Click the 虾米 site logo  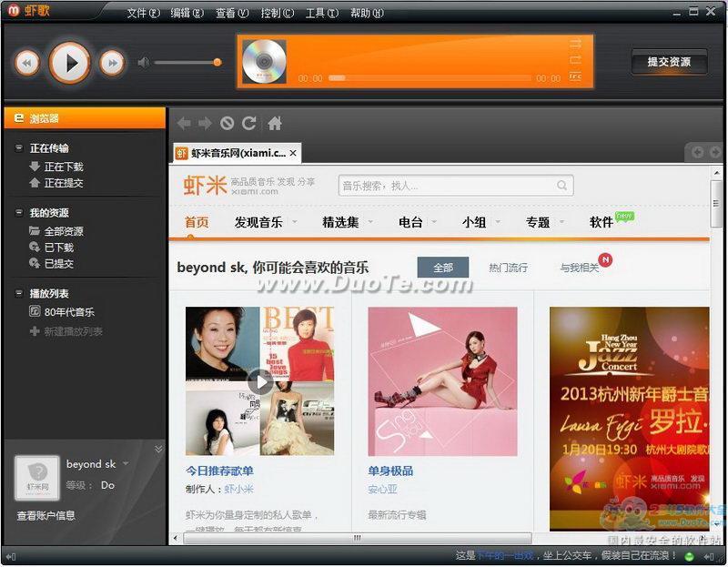205,186
